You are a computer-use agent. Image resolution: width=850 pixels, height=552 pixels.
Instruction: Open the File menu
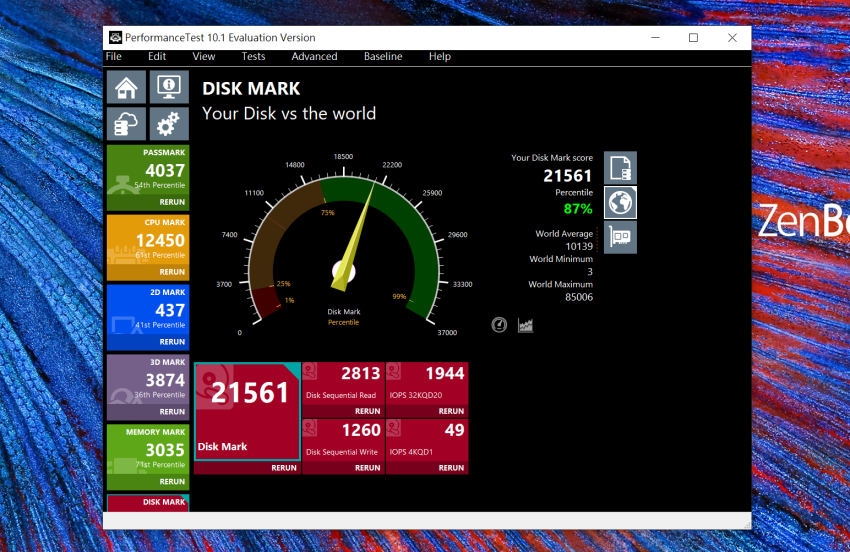click(x=113, y=56)
